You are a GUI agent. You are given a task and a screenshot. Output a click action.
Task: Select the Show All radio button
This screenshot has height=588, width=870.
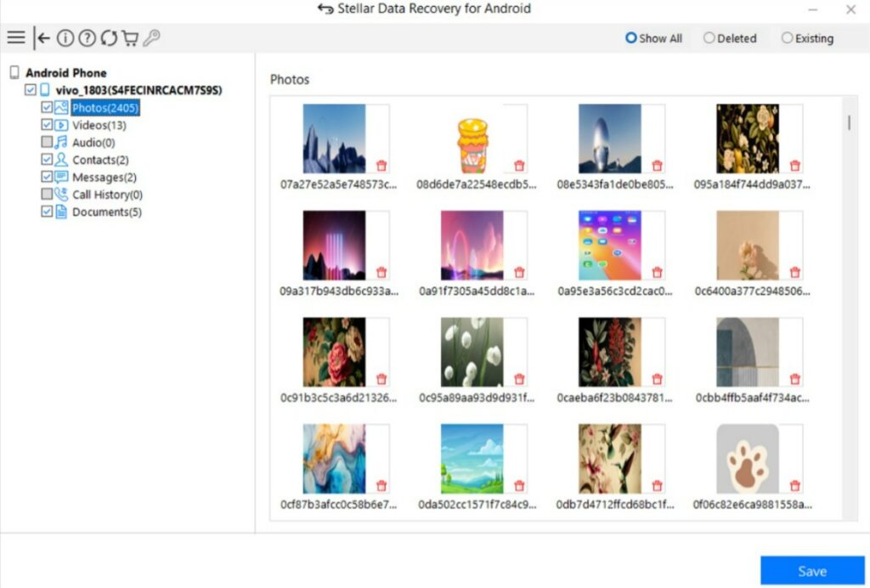[631, 37]
